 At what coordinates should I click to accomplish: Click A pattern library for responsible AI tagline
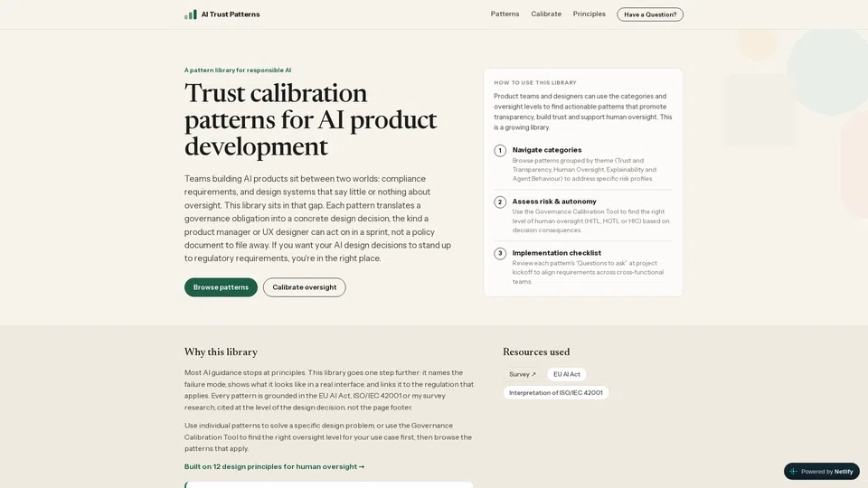[238, 70]
